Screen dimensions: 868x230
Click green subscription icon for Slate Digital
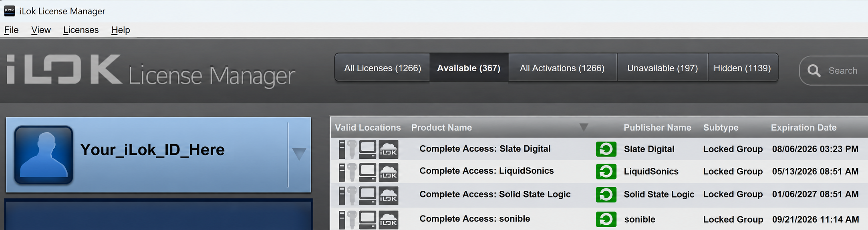(x=606, y=149)
